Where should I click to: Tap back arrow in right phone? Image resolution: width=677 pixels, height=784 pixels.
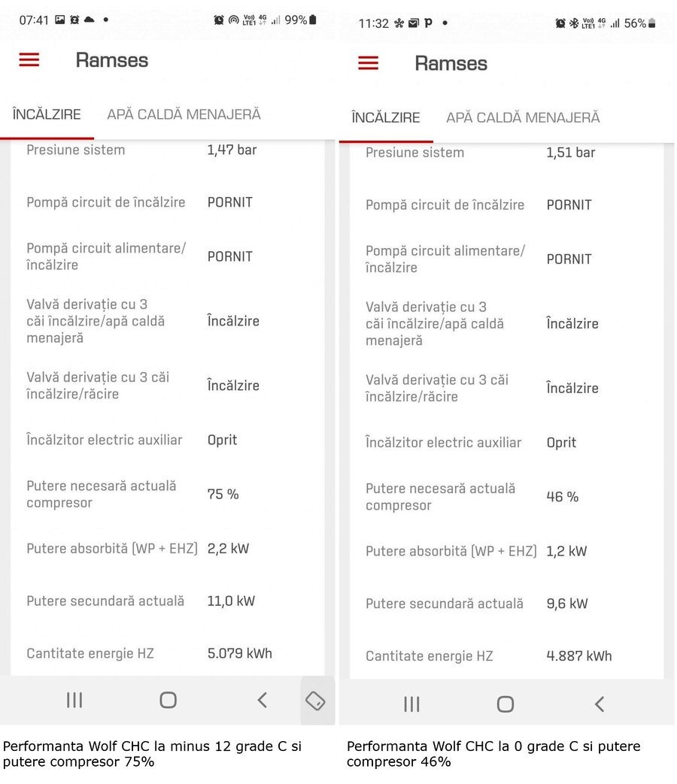click(600, 704)
